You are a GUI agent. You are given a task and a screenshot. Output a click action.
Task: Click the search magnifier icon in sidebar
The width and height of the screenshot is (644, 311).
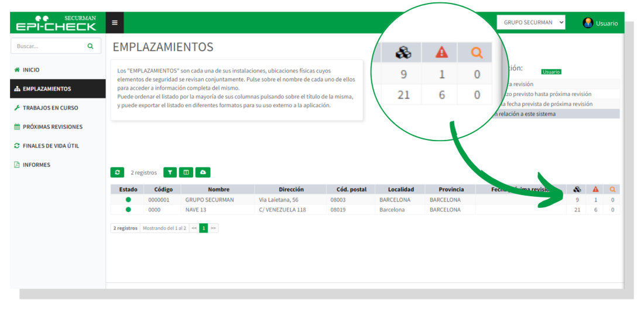(x=90, y=46)
